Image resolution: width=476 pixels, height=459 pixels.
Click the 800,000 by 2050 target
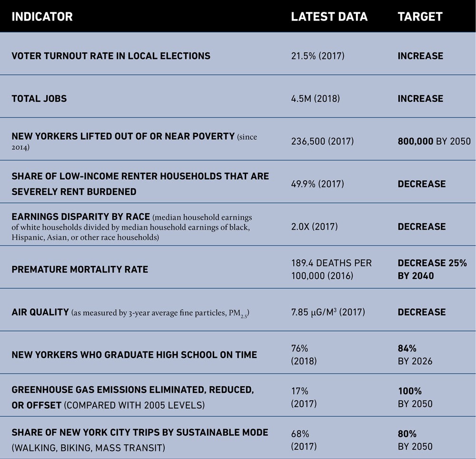[x=434, y=141]
